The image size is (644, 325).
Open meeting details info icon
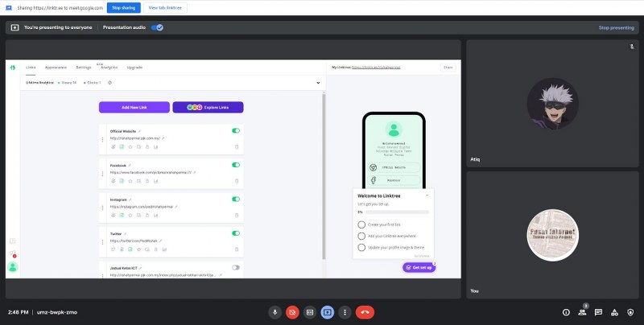tap(566, 313)
